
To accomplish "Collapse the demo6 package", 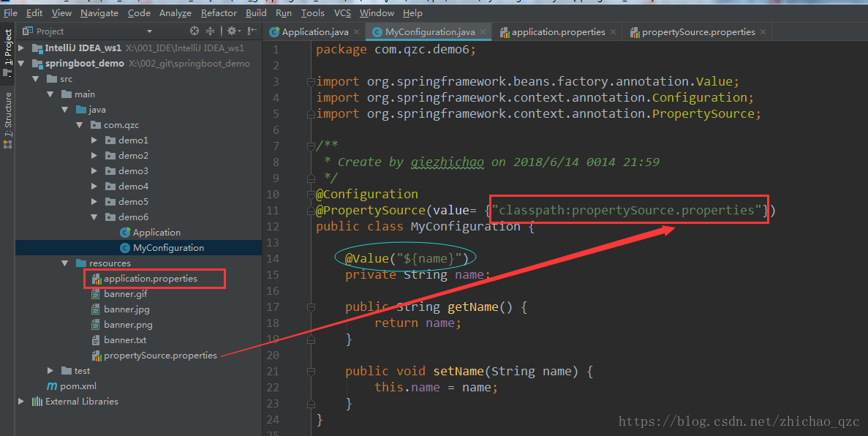I will tap(94, 217).
